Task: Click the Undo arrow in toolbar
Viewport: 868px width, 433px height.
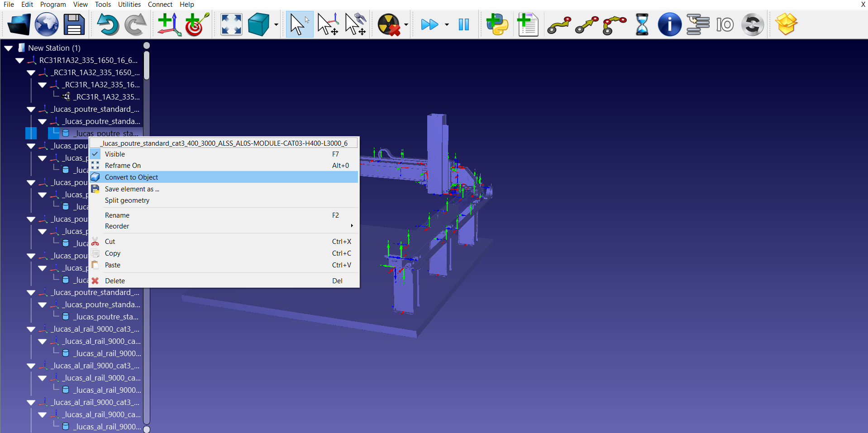Action: coord(107,24)
